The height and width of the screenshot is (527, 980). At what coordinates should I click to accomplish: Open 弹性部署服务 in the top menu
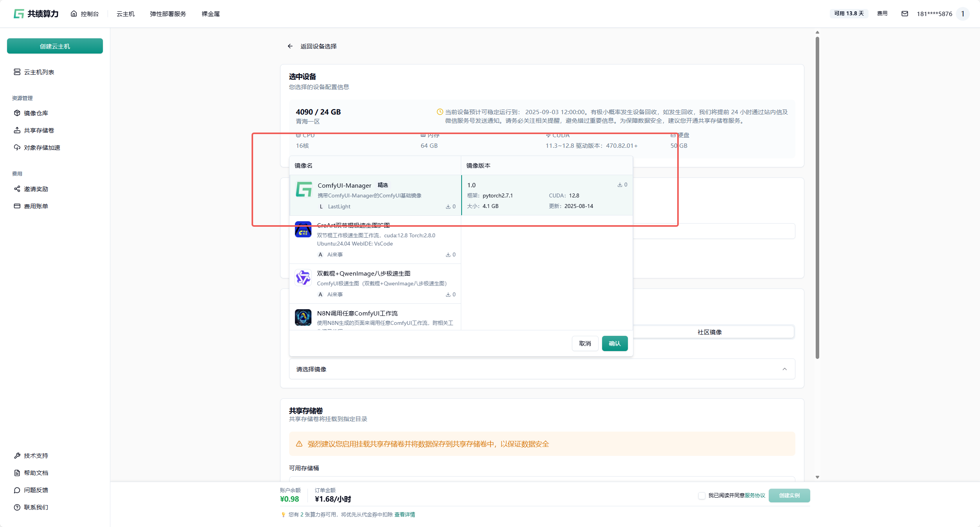(168, 14)
